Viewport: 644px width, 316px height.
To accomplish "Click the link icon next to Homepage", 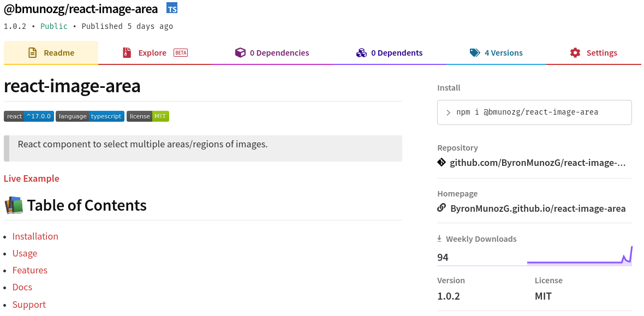I will click(x=441, y=208).
